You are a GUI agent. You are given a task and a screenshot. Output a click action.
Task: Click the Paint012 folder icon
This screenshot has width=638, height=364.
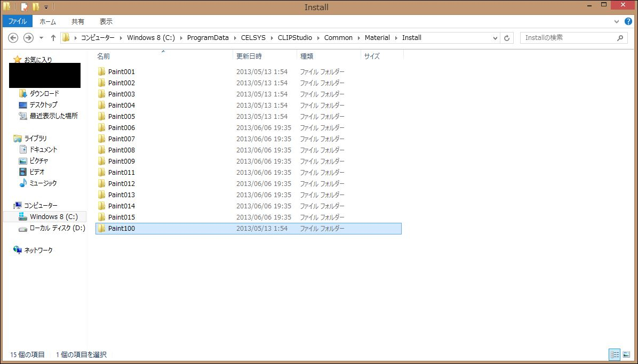click(x=101, y=183)
